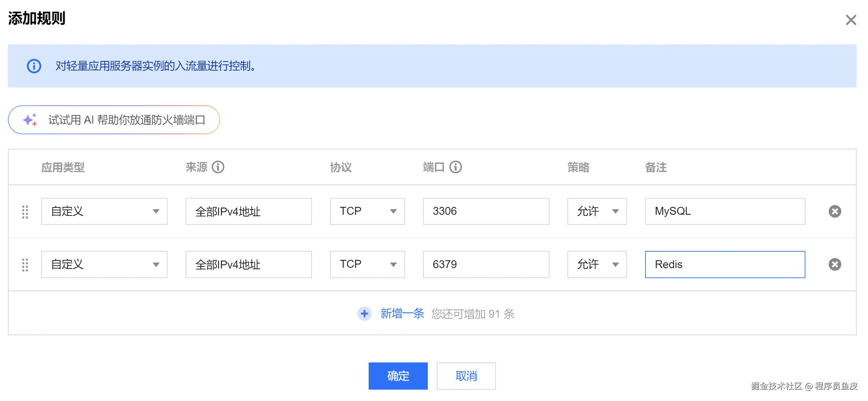This screenshot has height=401, width=868.
Task: Click the port field containing 3306
Action: point(486,211)
